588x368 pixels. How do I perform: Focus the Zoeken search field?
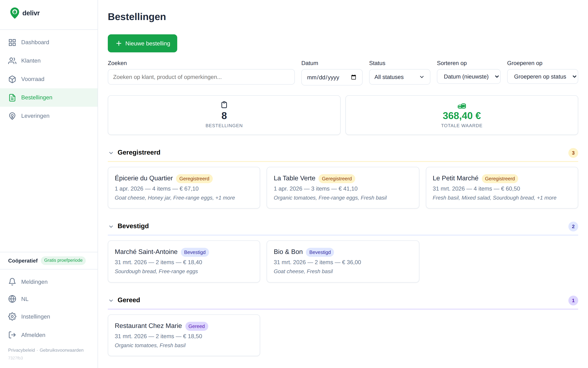pyautogui.click(x=201, y=77)
